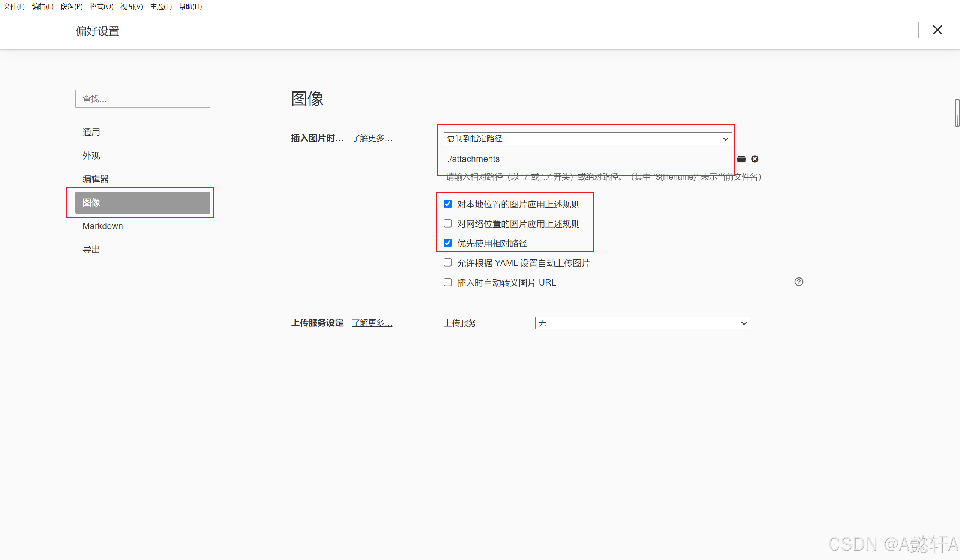Open the 帮助(H) menu
This screenshot has height=560, width=960.
click(x=190, y=6)
